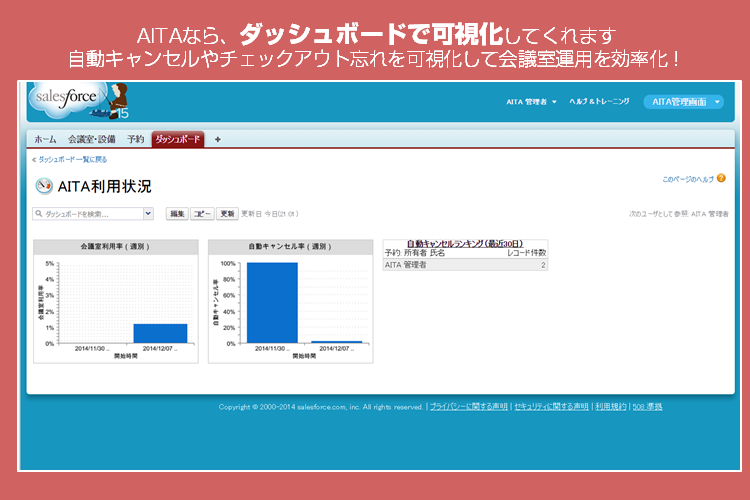Open the AITA管理画面 app menu dropdown

684,102
